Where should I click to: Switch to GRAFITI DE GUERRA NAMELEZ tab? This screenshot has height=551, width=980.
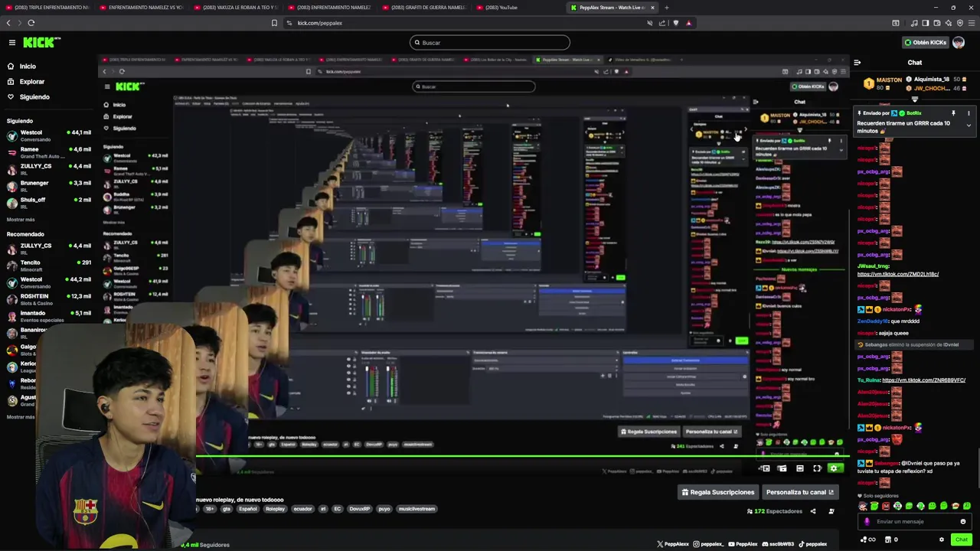pos(424,8)
